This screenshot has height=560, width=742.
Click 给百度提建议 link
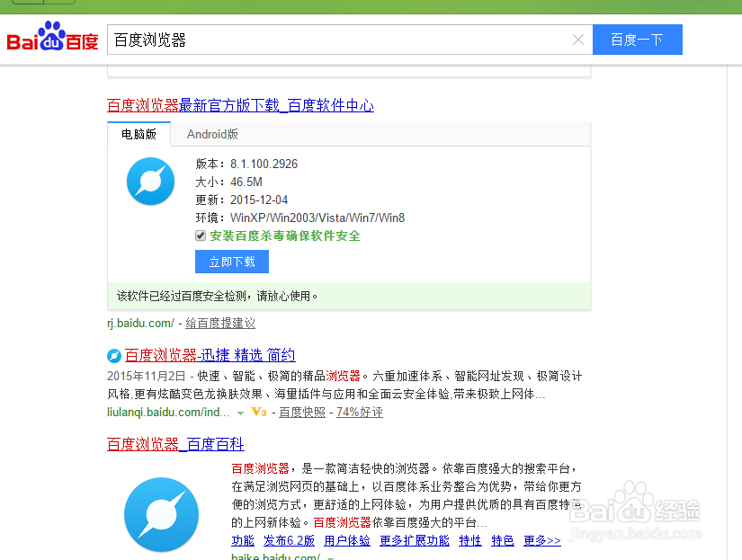tap(220, 323)
